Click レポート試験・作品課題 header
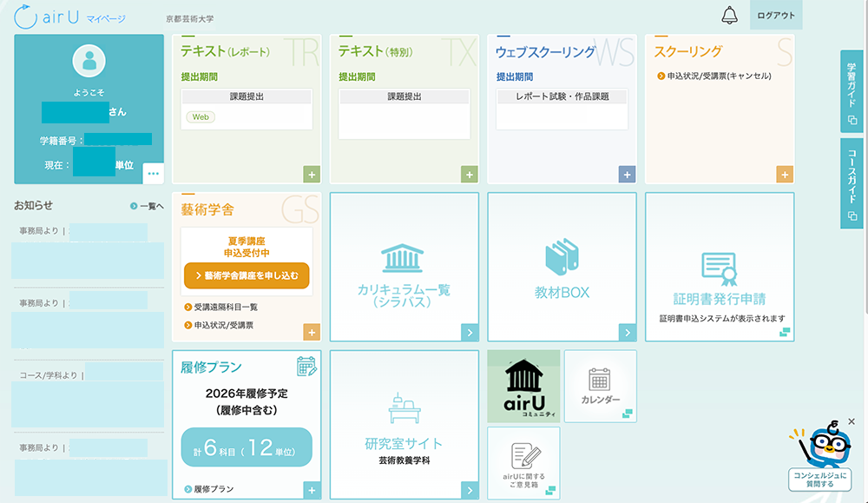The width and height of the screenshot is (868, 503). pos(562,96)
